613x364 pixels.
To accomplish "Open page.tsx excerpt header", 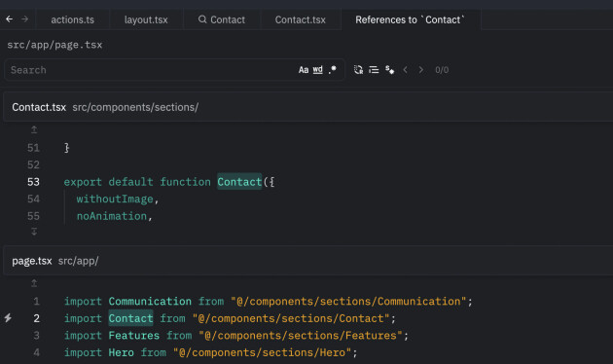I will pyautogui.click(x=308, y=261).
